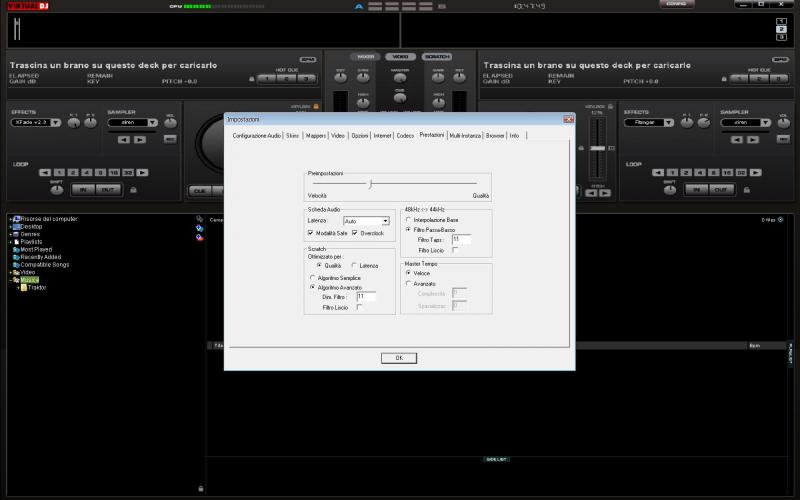
Task: Expand the Traktor subfolder
Action: coord(18,288)
